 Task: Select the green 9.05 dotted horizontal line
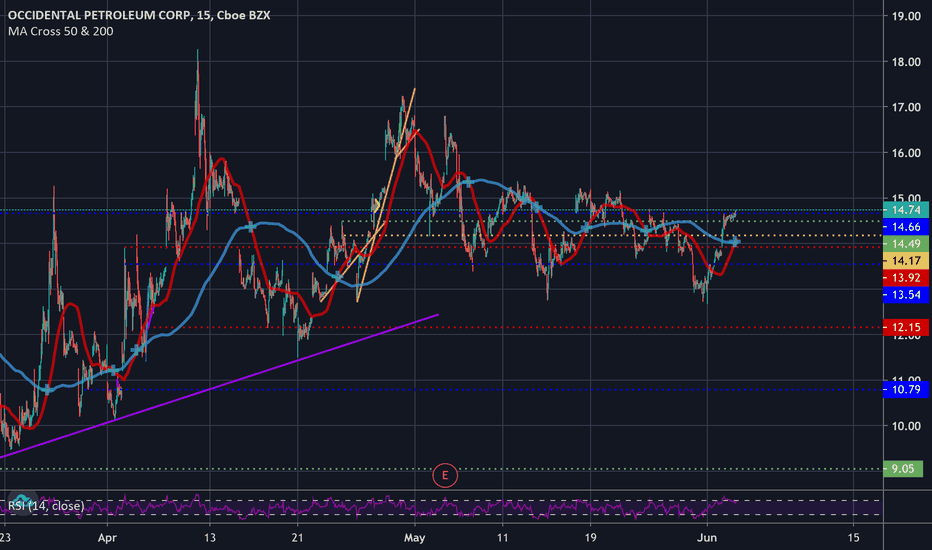coord(440,469)
